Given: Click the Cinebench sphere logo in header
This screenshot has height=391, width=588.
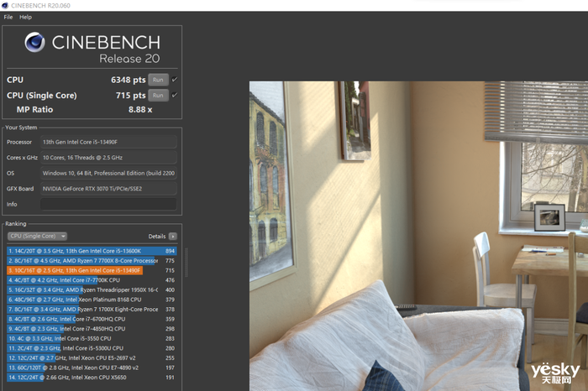Looking at the screenshot, I should point(35,42).
